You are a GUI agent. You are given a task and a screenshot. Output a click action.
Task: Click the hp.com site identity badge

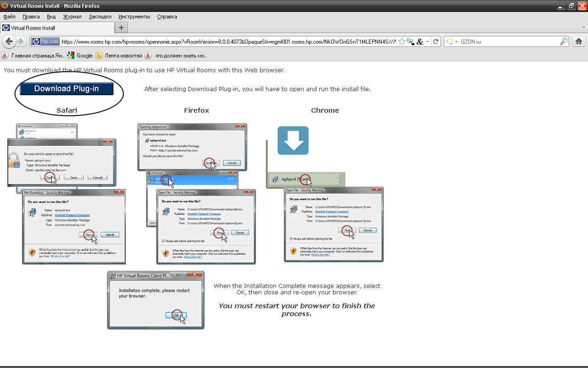tap(45, 41)
